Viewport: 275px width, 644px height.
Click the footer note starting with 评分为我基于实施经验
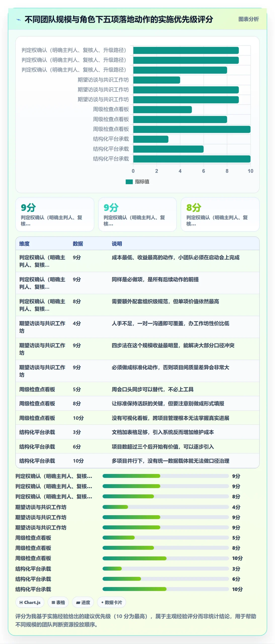click(x=136, y=620)
